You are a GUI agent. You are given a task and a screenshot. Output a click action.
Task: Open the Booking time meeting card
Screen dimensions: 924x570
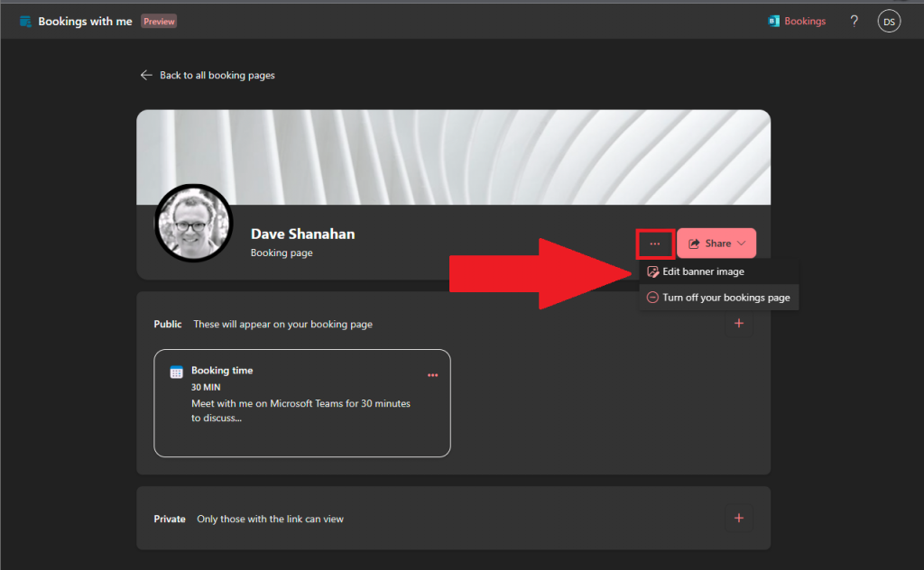302,403
